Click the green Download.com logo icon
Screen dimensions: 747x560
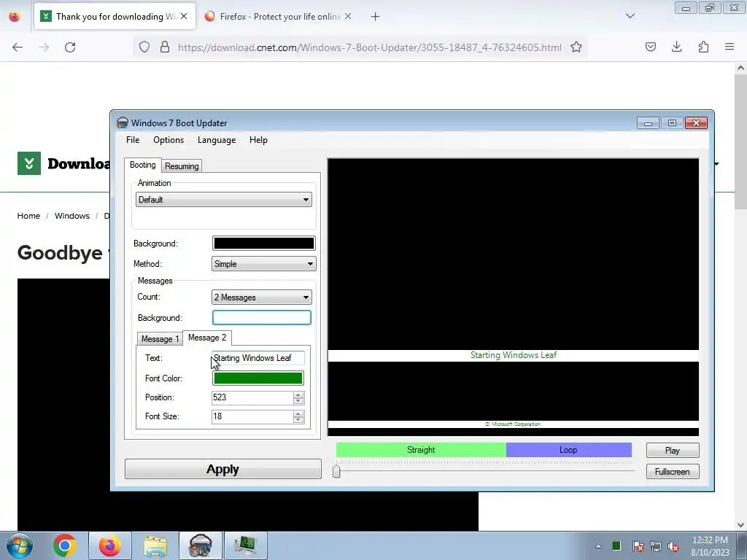[29, 163]
